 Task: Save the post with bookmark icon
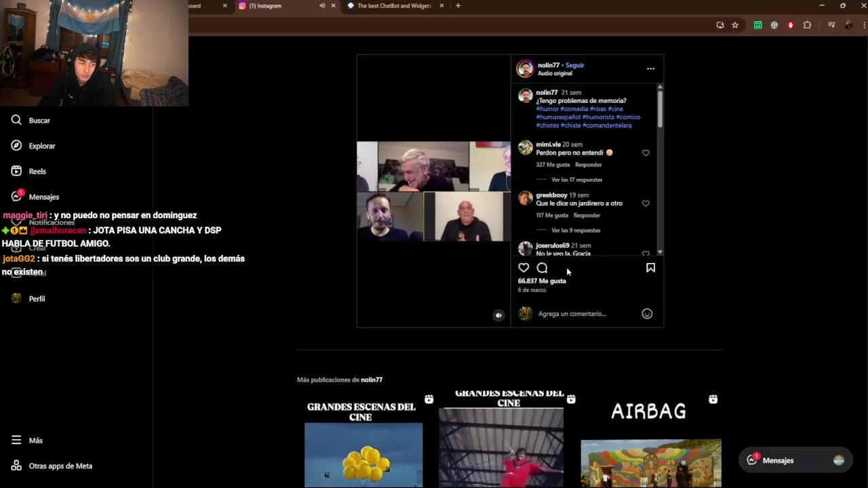[x=650, y=268]
